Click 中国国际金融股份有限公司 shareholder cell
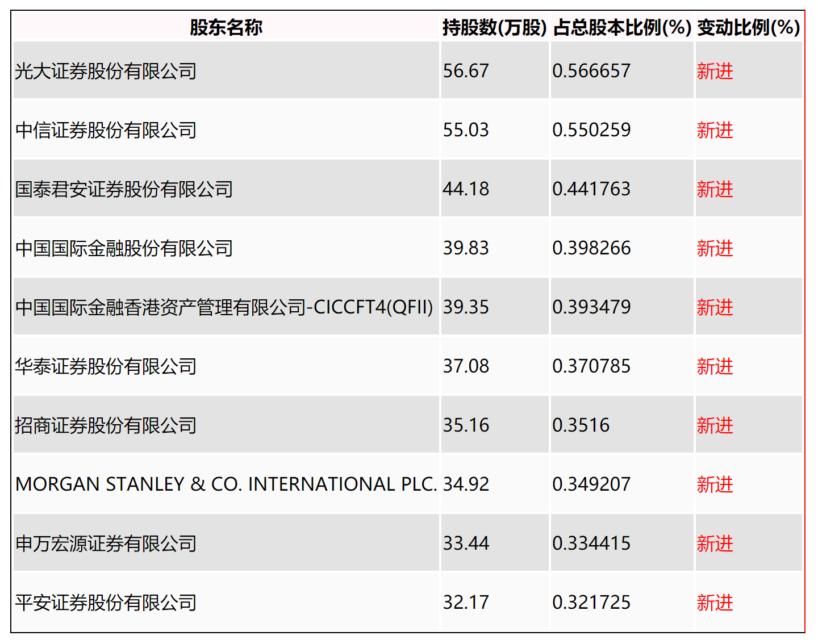The image size is (818, 644). pos(124,248)
